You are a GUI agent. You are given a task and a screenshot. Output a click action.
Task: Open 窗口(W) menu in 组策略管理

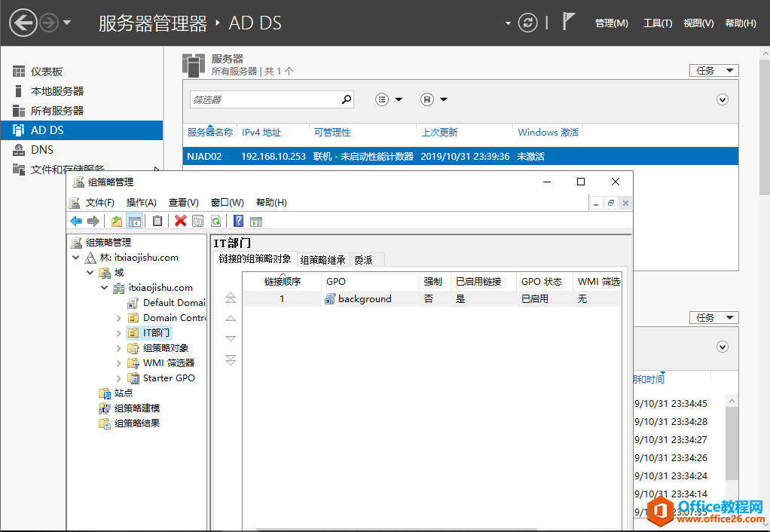pos(228,203)
